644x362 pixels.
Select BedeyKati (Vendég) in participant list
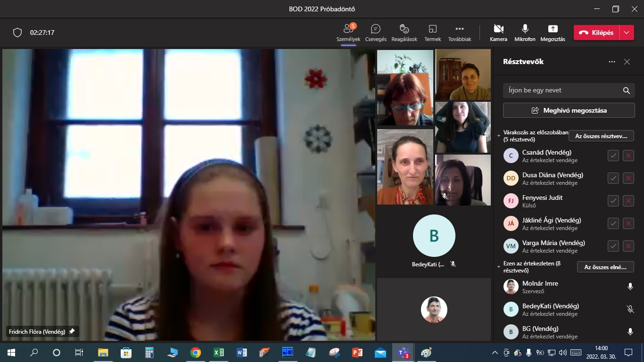[569, 309]
